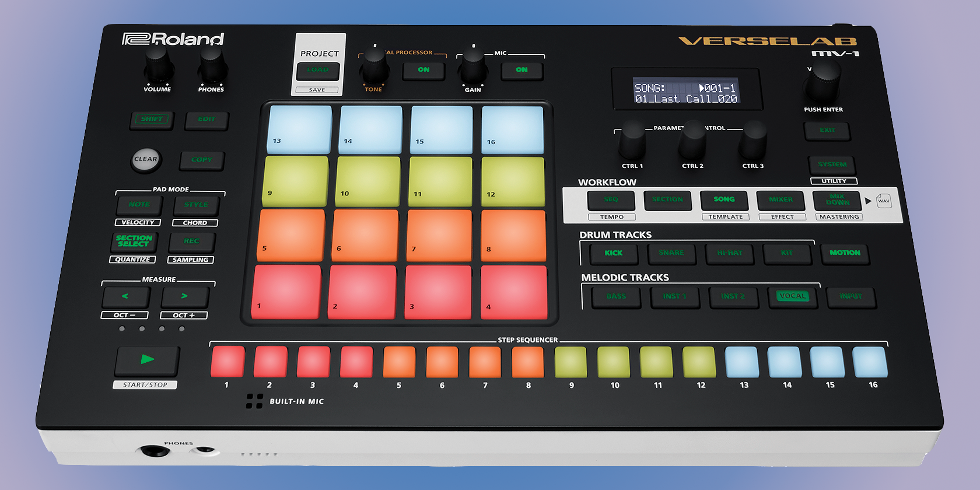Viewport: 980px width, 490px height.
Task: Switch pad mode to NOTE
Action: click(139, 205)
